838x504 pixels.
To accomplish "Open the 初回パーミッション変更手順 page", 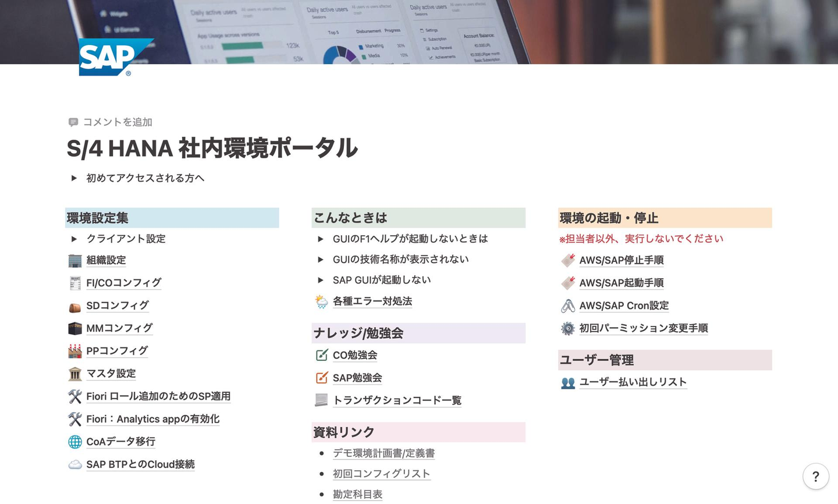I will pos(644,328).
